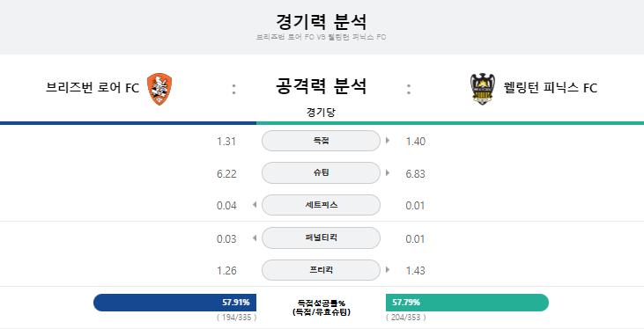Click the blue 57.91% success rate bar
This screenshot has height=329, width=644.
tap(175, 303)
